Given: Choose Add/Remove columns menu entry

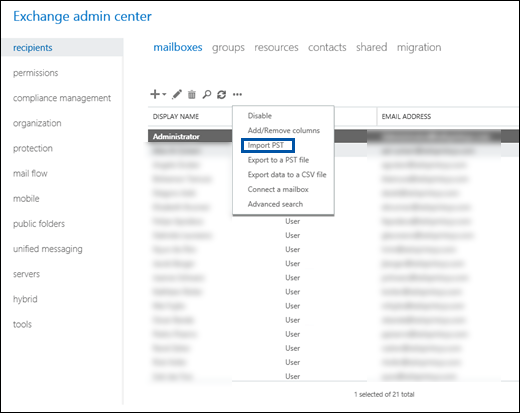Looking at the screenshot, I should pyautogui.click(x=284, y=130).
